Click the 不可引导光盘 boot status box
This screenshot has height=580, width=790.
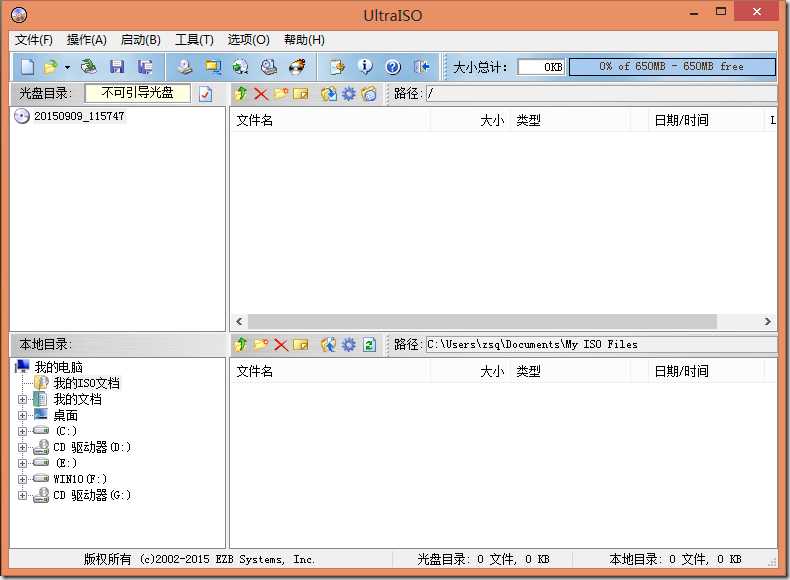click(138, 93)
